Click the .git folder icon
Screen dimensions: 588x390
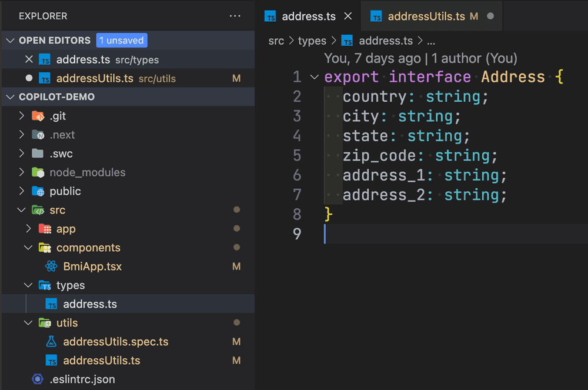pyautogui.click(x=38, y=116)
